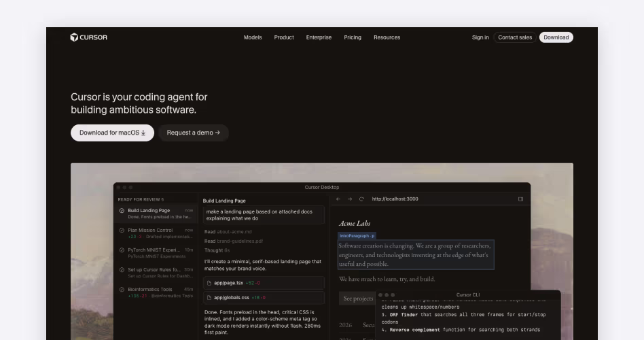Select the Plan Mission Control task title
Image resolution: width=644 pixels, height=340 pixels.
point(150,231)
